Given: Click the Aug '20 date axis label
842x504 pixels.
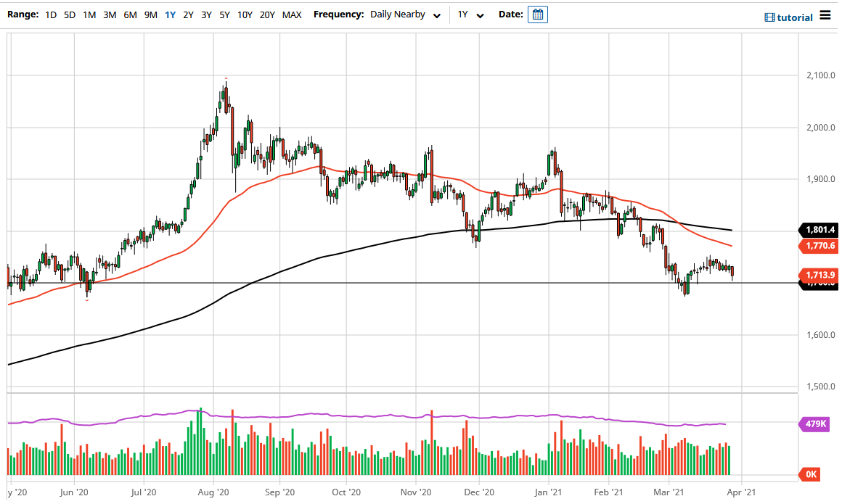Looking at the screenshot, I should point(213,492).
